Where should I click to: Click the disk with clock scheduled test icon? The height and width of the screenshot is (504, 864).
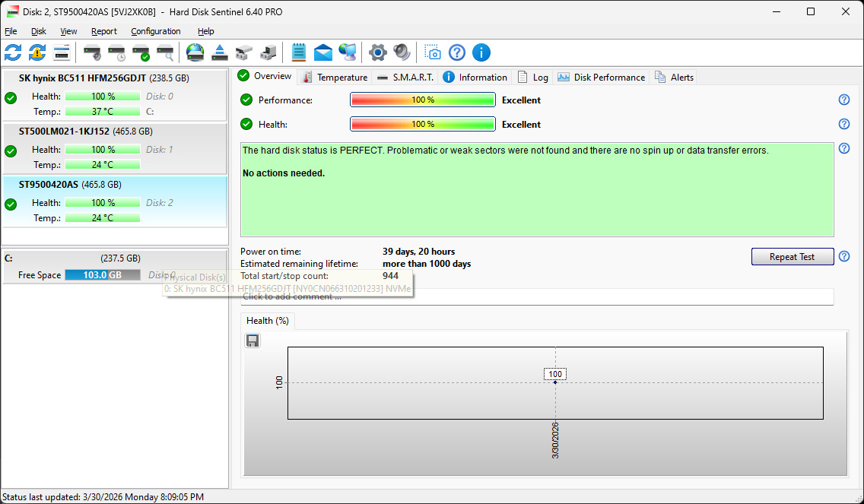click(117, 53)
